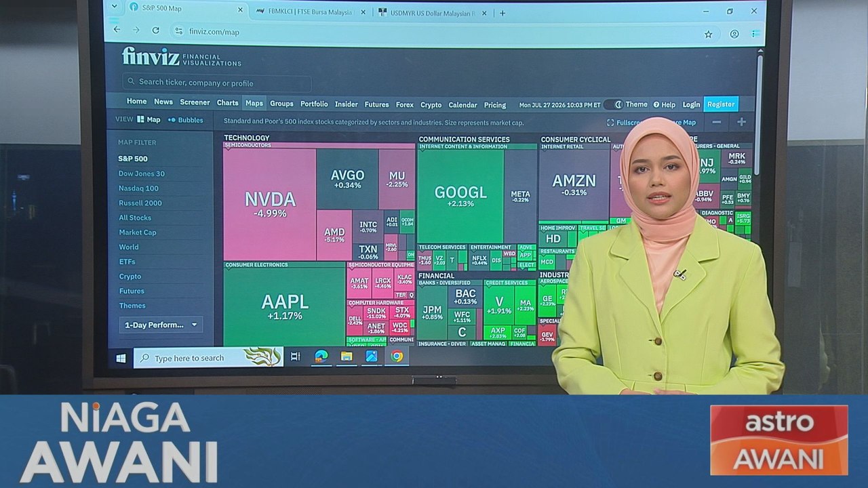Close the S&P 500 Map tab
The height and width of the screenshot is (488, 868).
pos(240,10)
